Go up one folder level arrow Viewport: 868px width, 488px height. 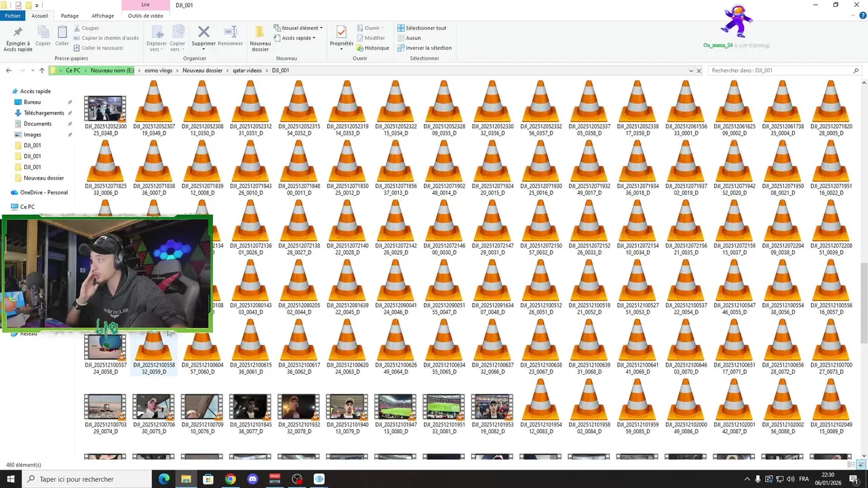[42, 70]
